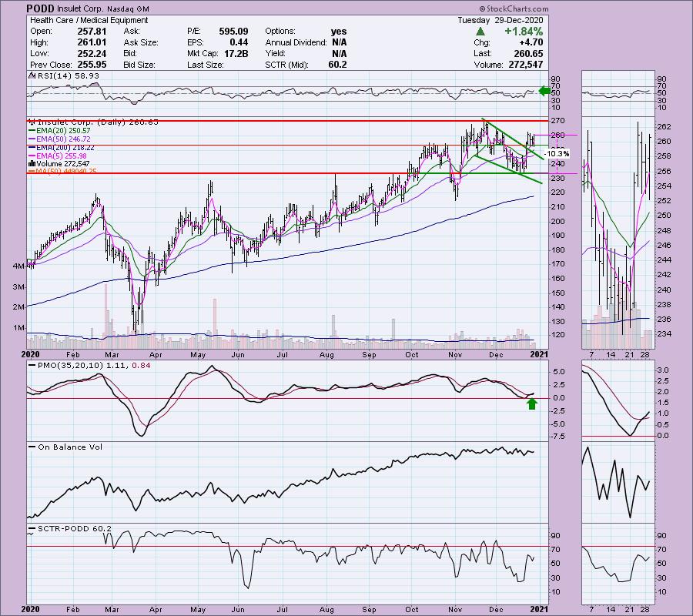Select the Volume figure in the quote table
Screen dimensions: 693x616
524,65
